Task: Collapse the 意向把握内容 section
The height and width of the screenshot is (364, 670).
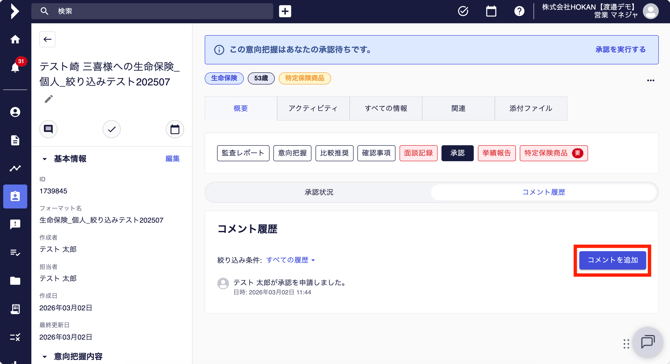Action: pos(44,356)
